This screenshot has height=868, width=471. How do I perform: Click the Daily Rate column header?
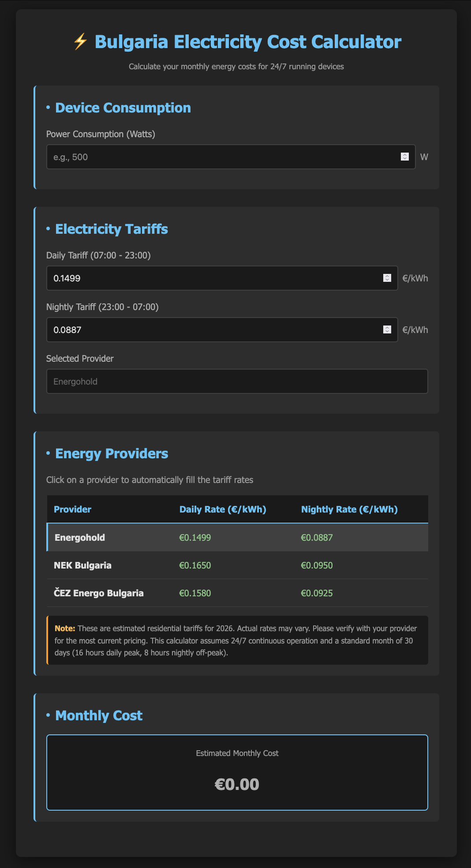click(223, 509)
